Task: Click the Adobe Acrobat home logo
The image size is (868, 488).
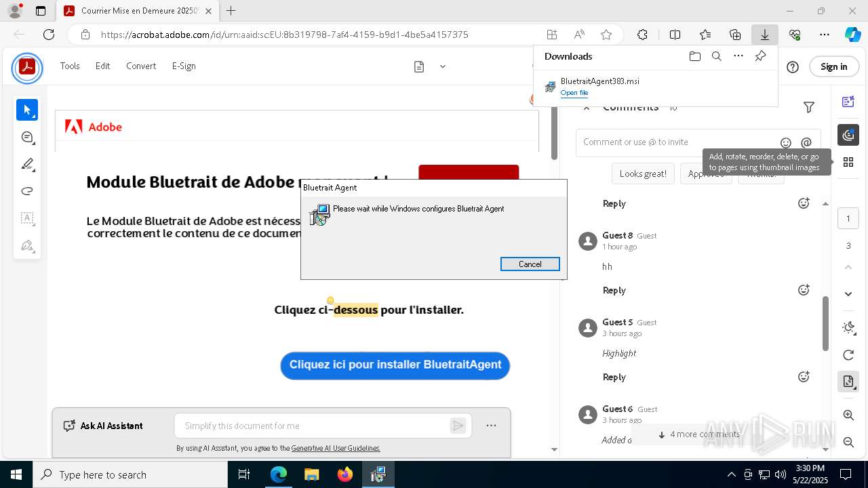Action: click(x=27, y=67)
